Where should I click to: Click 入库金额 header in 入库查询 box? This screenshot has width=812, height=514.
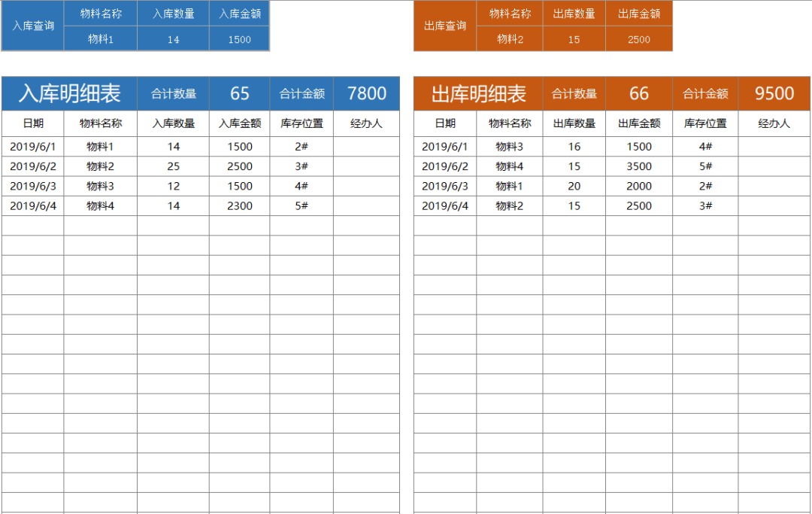tap(239, 14)
